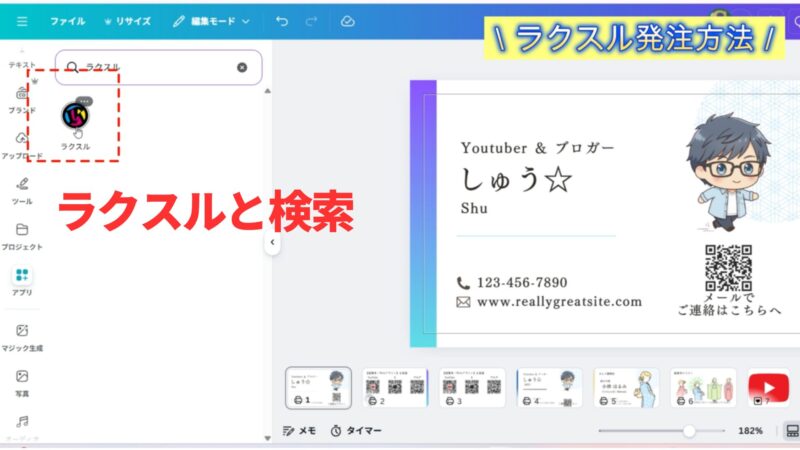Adjust the zoom slider handle
The height and width of the screenshot is (450, 800).
point(689,431)
